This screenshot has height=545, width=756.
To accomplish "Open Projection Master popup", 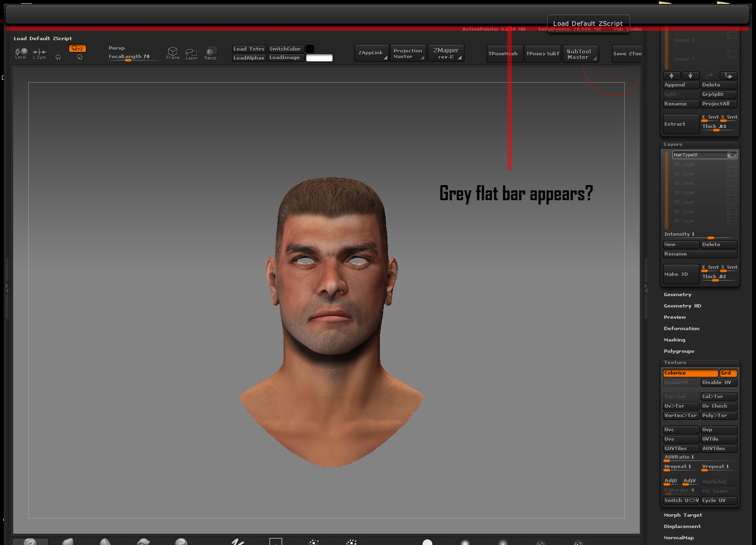I will (x=408, y=53).
